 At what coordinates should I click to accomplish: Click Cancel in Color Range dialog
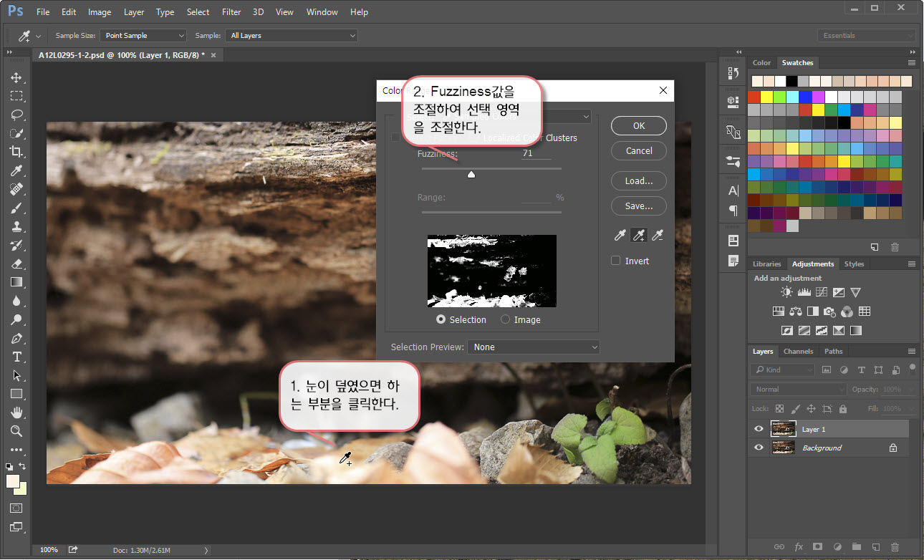pyautogui.click(x=639, y=151)
